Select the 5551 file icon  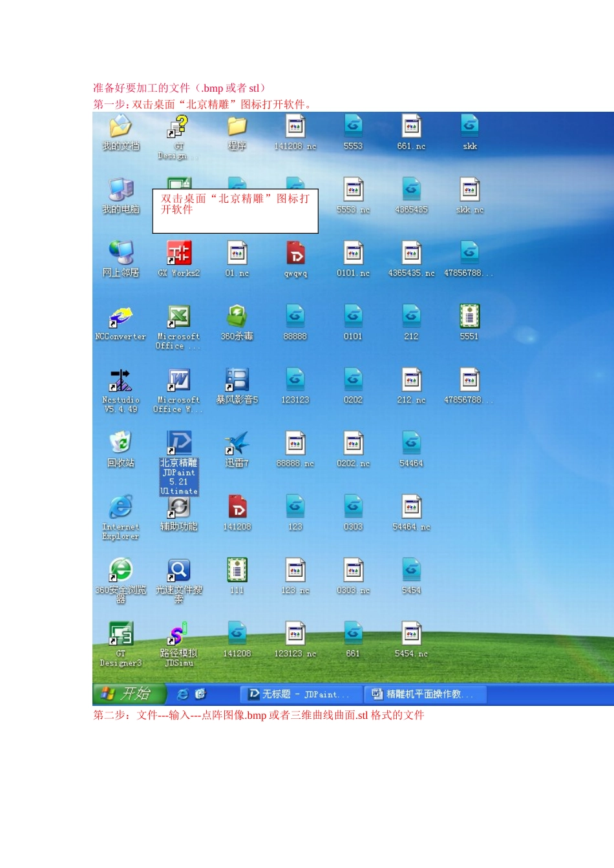(x=470, y=322)
